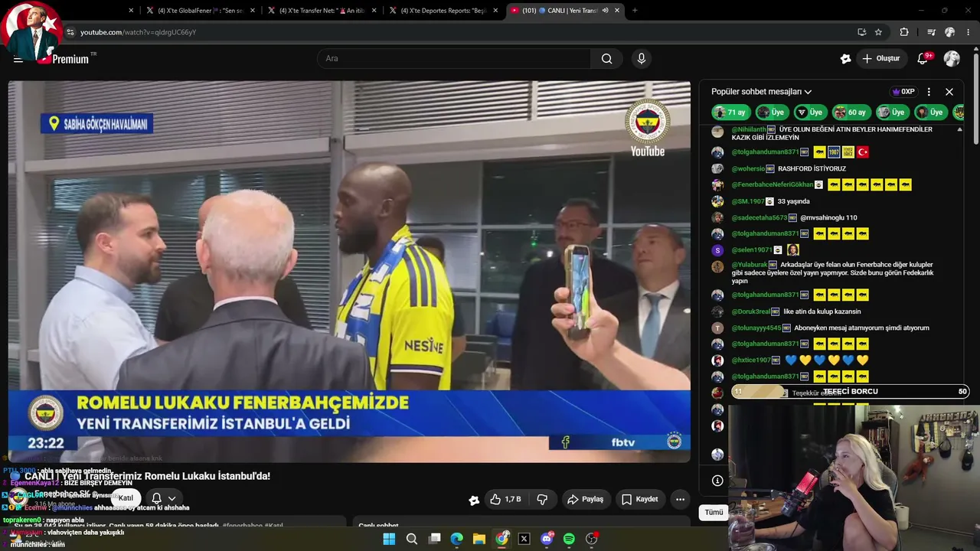Open the browser extensions puzzle icon
980x551 pixels.
point(904,32)
